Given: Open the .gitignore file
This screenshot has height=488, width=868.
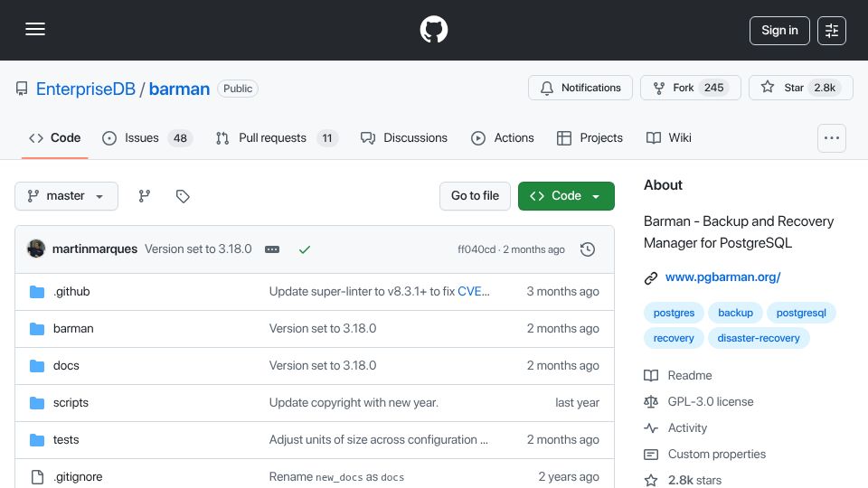Looking at the screenshot, I should coord(78,477).
